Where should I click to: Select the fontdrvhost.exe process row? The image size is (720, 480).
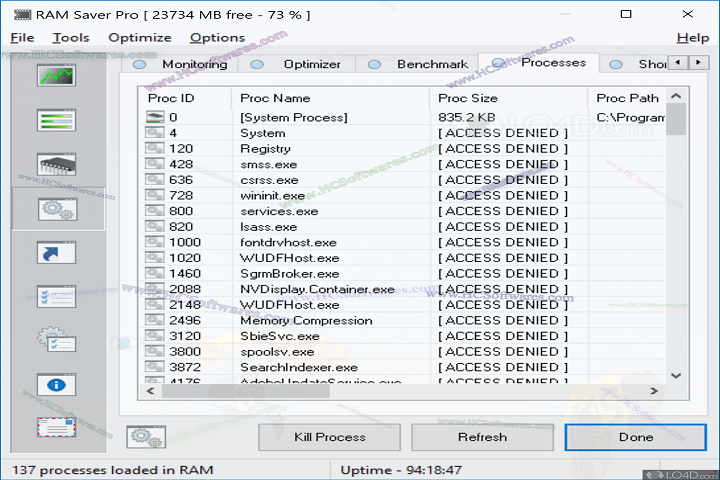click(402, 242)
